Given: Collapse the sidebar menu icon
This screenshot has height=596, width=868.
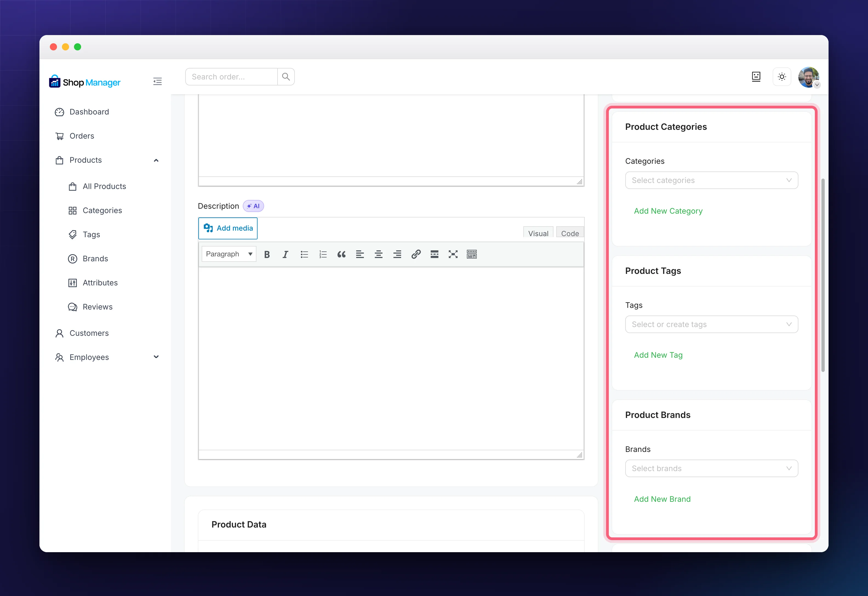Looking at the screenshot, I should (x=157, y=81).
